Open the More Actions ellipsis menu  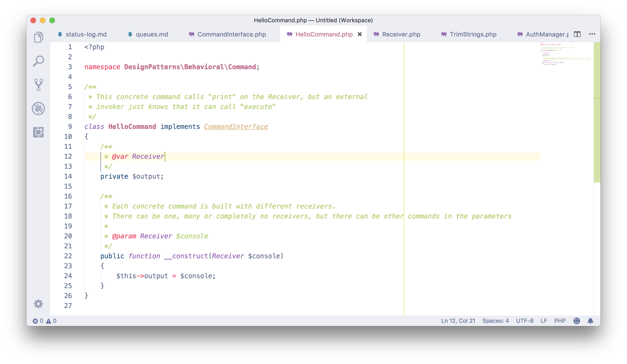click(592, 34)
